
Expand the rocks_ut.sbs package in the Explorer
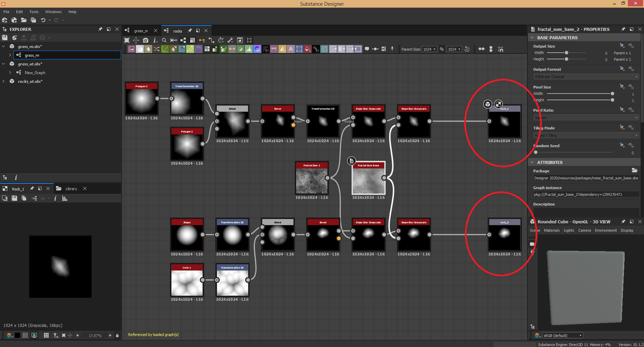point(4,81)
